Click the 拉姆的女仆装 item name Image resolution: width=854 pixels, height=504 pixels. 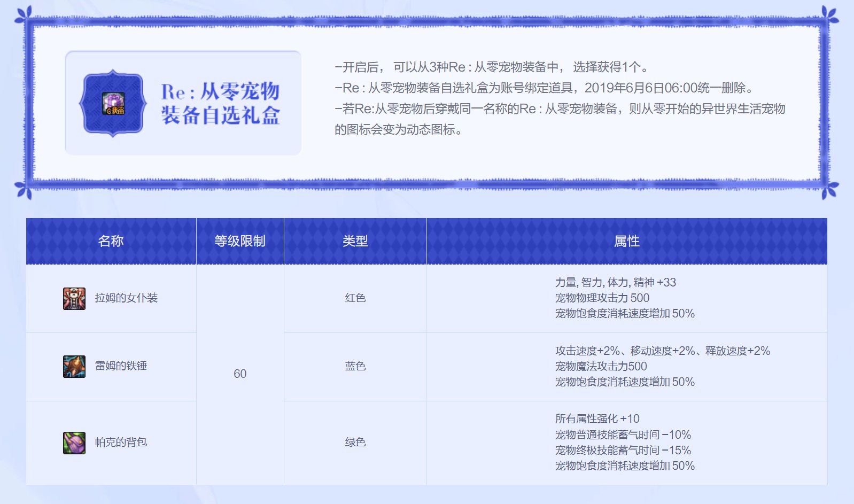[126, 298]
